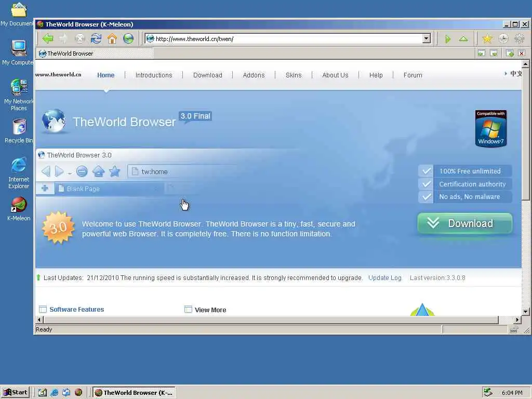Screen dimensions: 532x399
Task: Click the green Go play arrow
Action: pyautogui.click(x=447, y=39)
